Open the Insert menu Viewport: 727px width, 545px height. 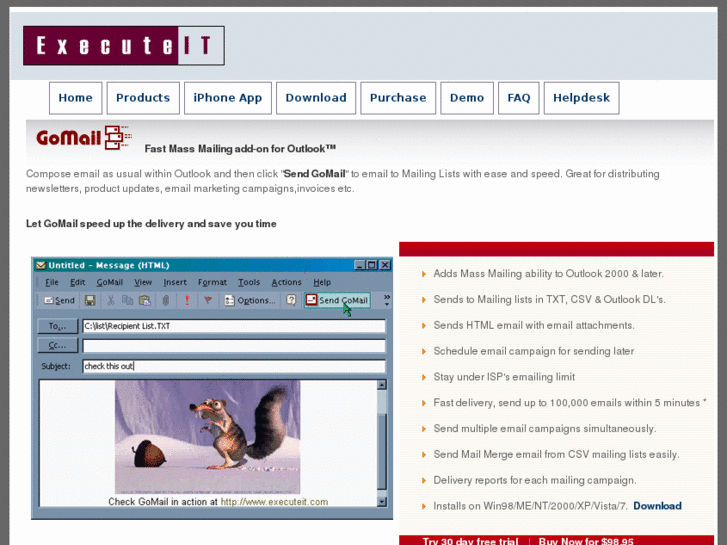pyautogui.click(x=175, y=282)
